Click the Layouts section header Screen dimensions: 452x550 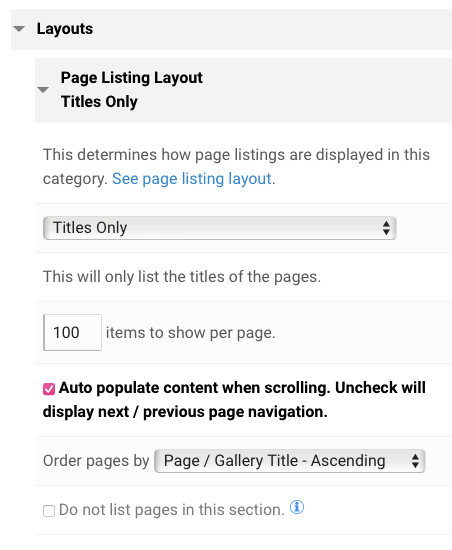(231, 29)
